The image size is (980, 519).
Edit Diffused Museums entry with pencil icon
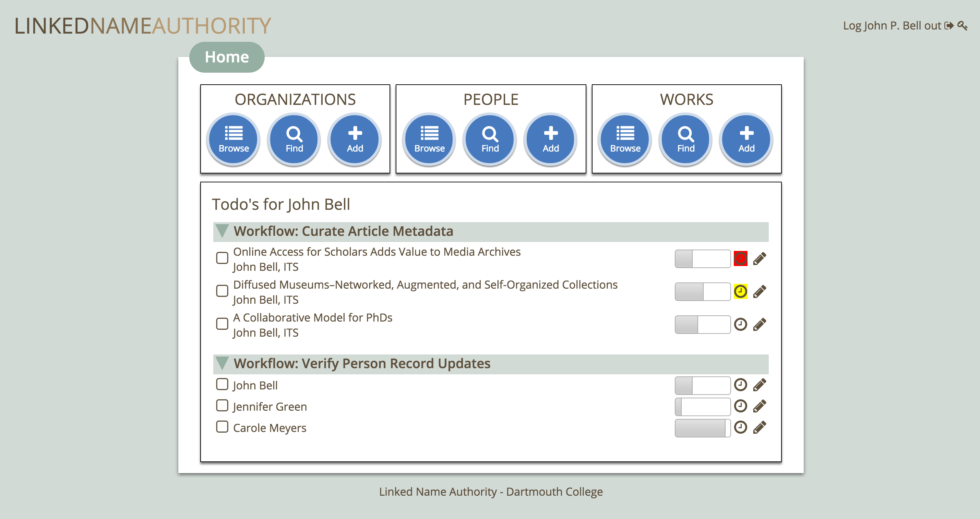pos(760,292)
